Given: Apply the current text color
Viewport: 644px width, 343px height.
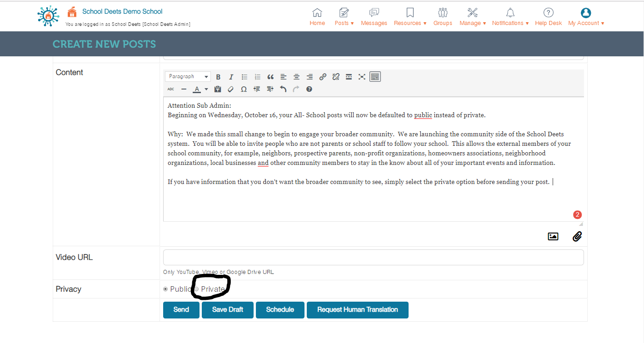Looking at the screenshot, I should tap(197, 89).
